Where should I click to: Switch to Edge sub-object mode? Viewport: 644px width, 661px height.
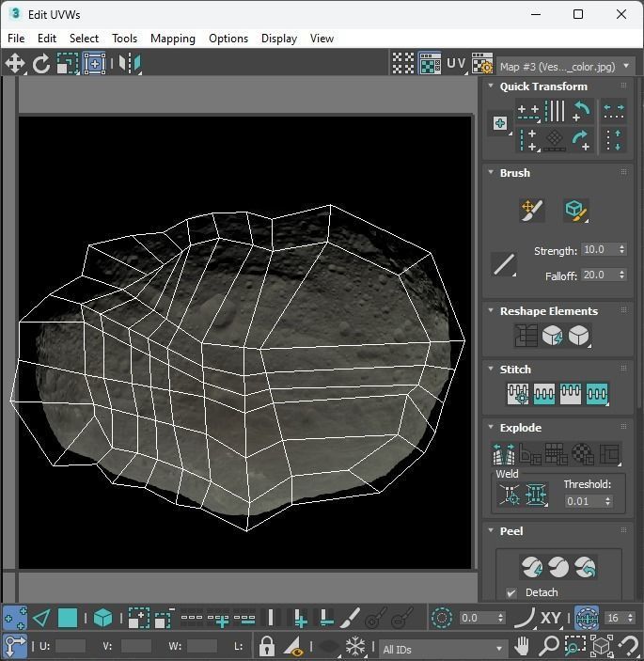[41, 618]
